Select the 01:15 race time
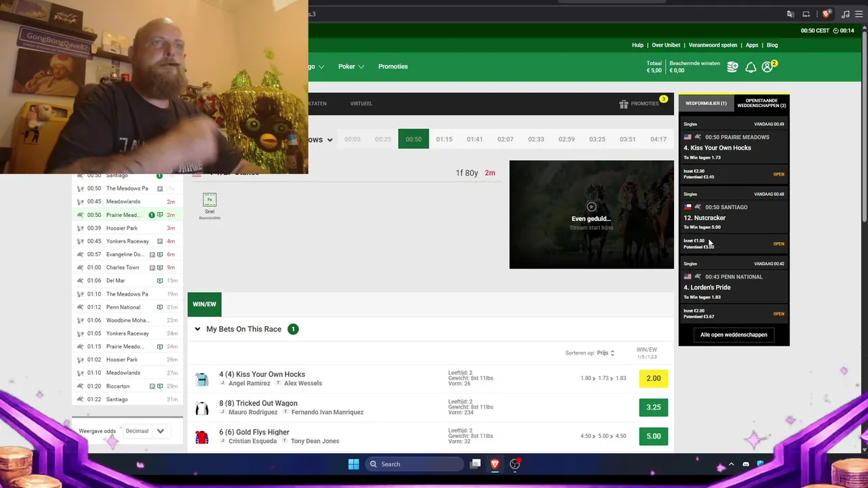The width and height of the screenshot is (868, 488). (x=444, y=139)
